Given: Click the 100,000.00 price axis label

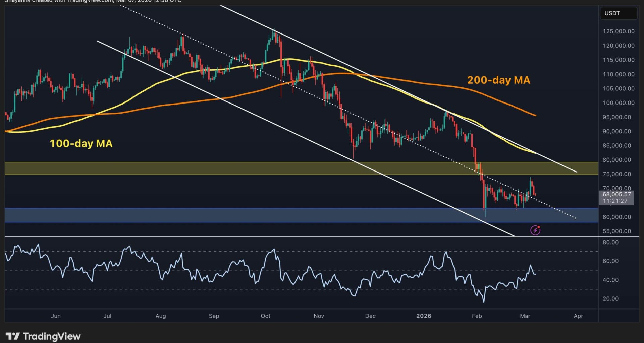Looking at the screenshot, I should click(x=619, y=103).
